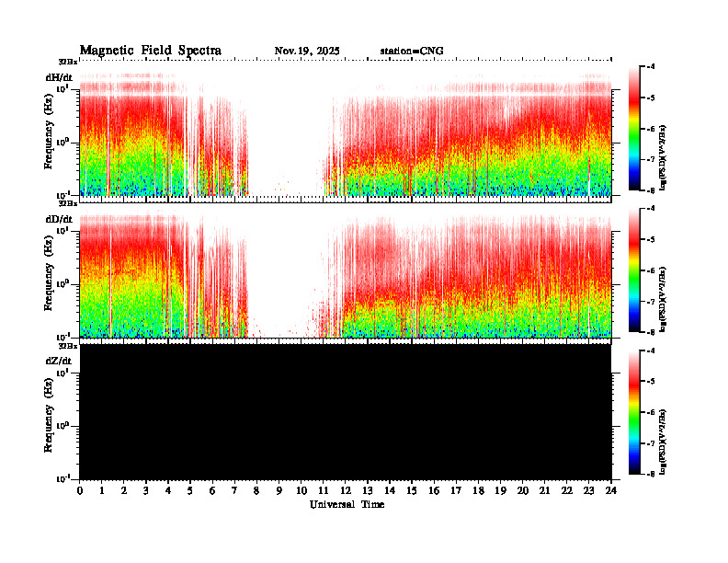Click the "10" hour tick on the time axis
The image size is (728, 563).
[x=301, y=491]
